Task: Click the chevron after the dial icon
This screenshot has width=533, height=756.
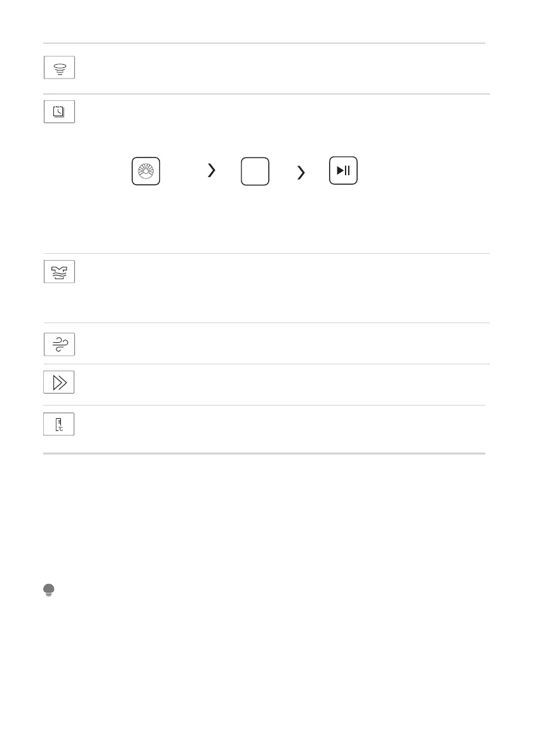Action: (212, 170)
